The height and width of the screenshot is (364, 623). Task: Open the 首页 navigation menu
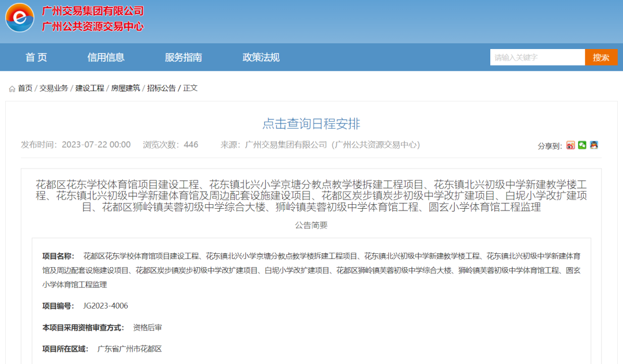point(36,57)
